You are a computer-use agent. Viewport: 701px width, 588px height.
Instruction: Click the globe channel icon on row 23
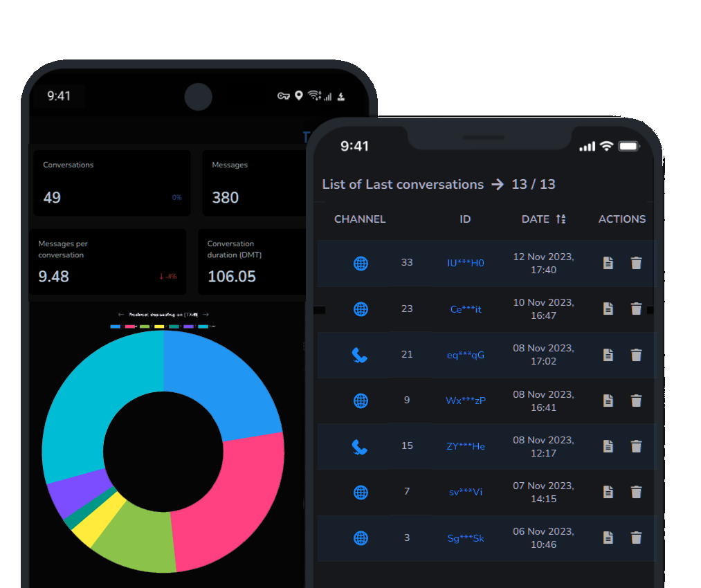click(x=360, y=309)
